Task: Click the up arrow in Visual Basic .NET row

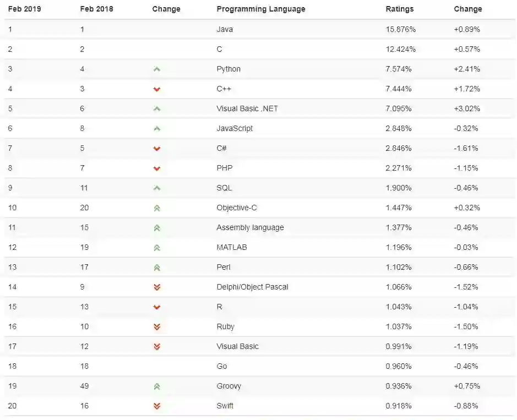Action: (157, 109)
